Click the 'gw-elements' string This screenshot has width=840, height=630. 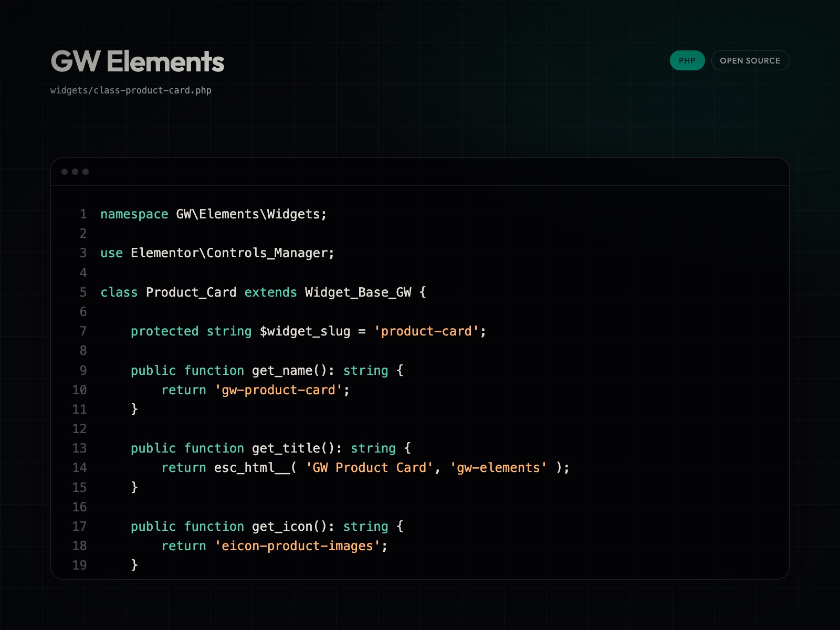(498, 468)
